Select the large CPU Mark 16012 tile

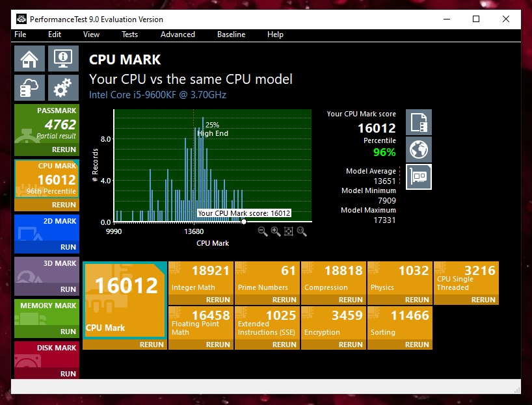(125, 300)
